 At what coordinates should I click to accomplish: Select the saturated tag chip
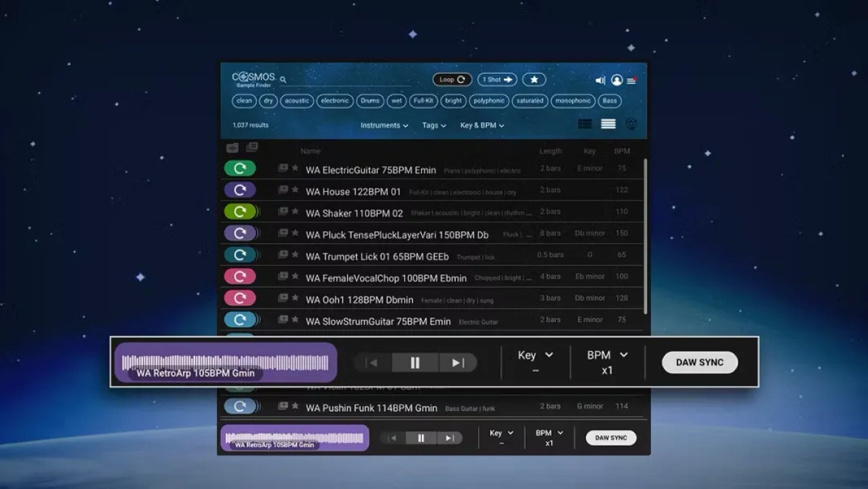(530, 100)
